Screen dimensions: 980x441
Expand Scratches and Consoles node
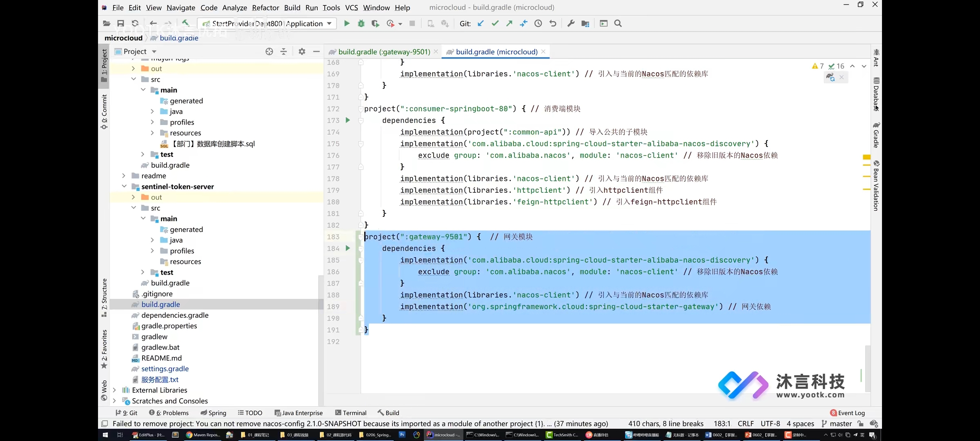pyautogui.click(x=114, y=401)
